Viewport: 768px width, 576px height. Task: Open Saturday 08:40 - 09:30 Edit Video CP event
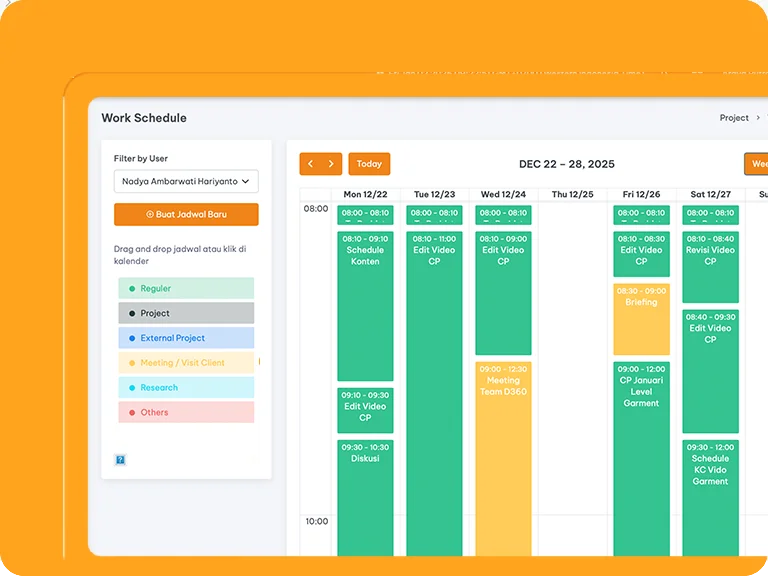click(x=711, y=371)
